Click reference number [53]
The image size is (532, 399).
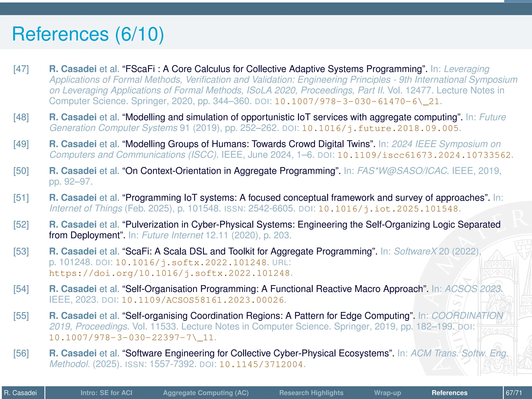21,251
